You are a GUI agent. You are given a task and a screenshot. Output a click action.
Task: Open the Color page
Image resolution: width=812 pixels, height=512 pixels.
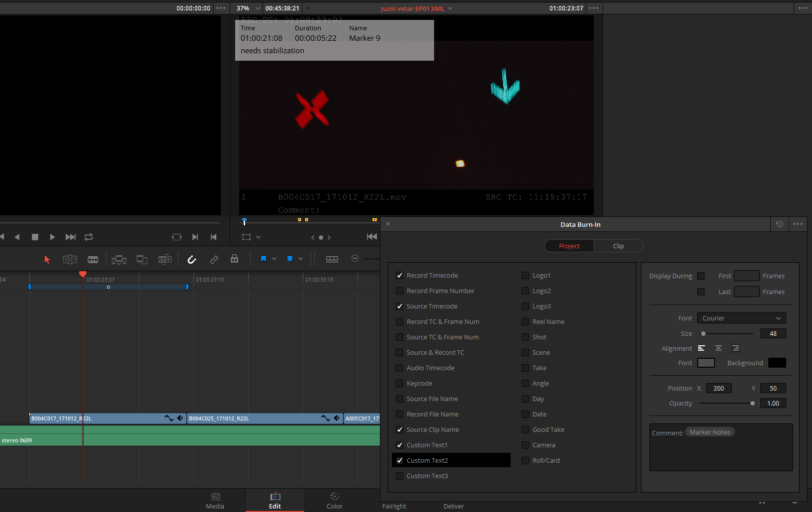tap(335, 501)
